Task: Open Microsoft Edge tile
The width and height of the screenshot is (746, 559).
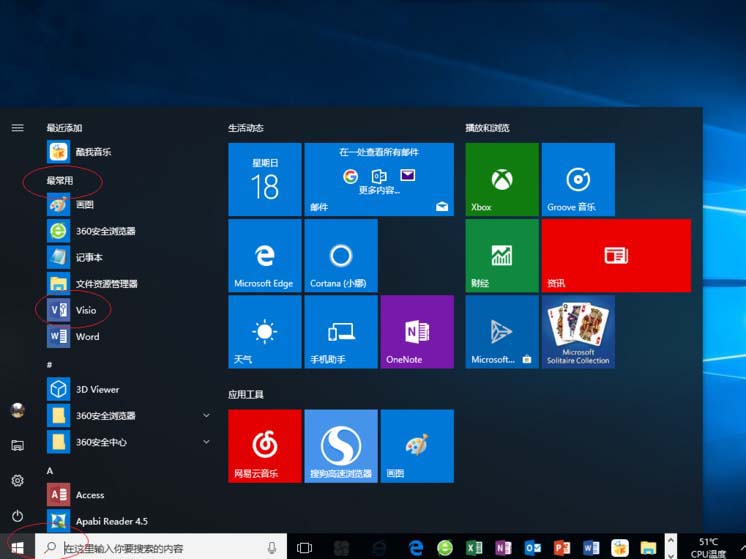Action: pyautogui.click(x=265, y=255)
